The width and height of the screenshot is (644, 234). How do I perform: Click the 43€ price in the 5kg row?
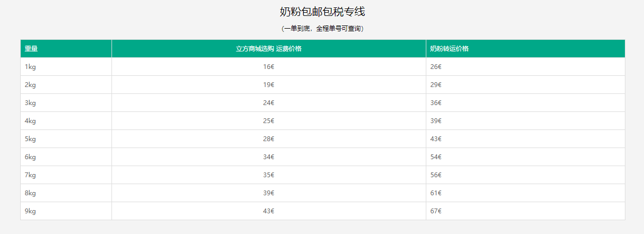click(x=526, y=139)
